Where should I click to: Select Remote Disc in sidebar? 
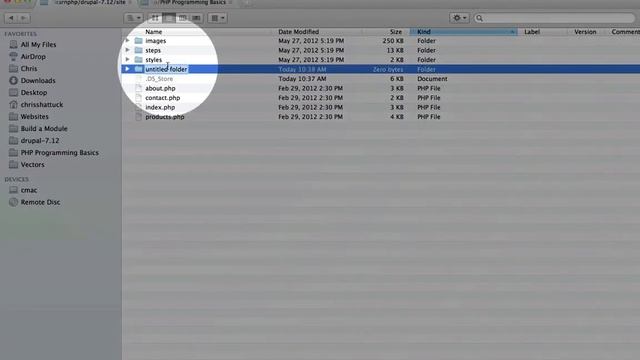tap(40, 202)
